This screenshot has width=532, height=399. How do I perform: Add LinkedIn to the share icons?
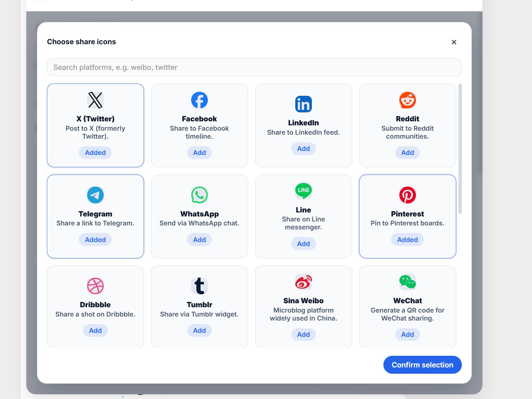[x=303, y=148]
